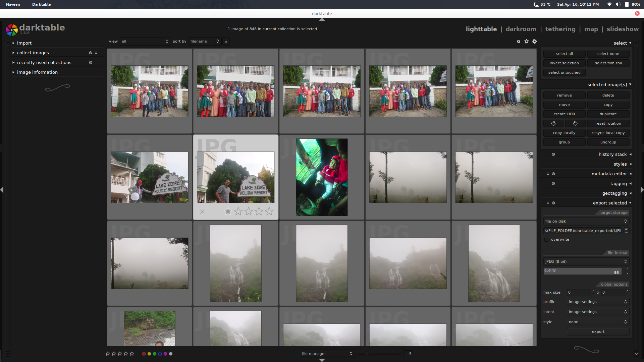Switch to the lighttable view
644x362 pixels.
point(481,29)
